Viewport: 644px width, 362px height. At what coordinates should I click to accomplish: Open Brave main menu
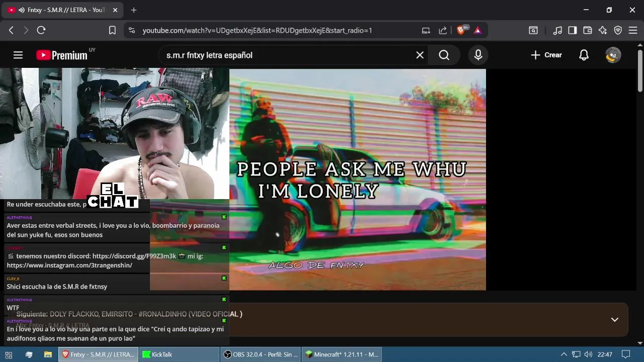click(x=633, y=30)
